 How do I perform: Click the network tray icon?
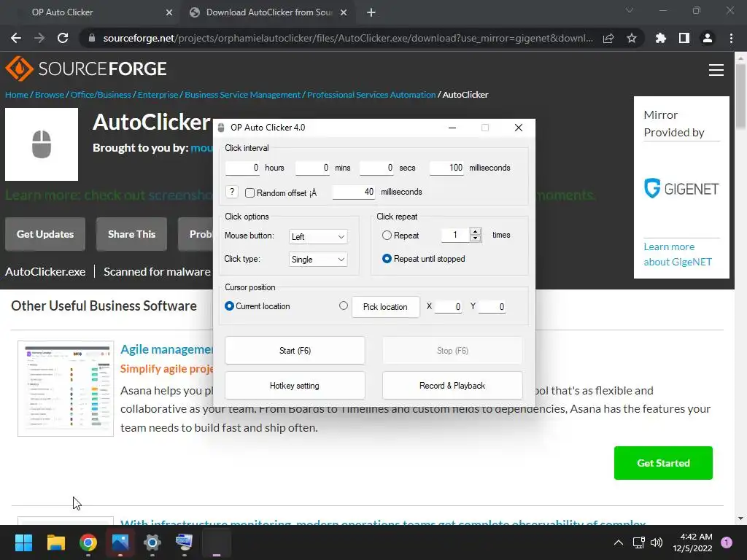pos(639,542)
